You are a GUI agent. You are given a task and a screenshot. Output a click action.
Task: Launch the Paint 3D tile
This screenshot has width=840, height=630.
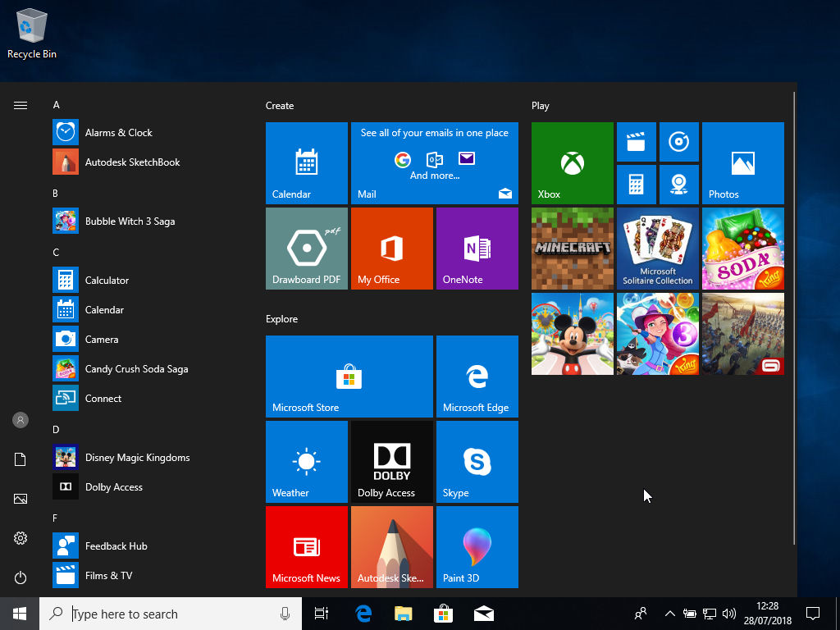pos(477,547)
